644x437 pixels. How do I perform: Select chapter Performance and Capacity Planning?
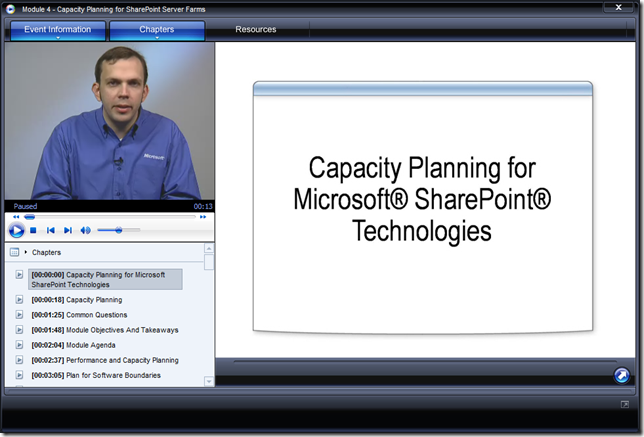point(105,360)
